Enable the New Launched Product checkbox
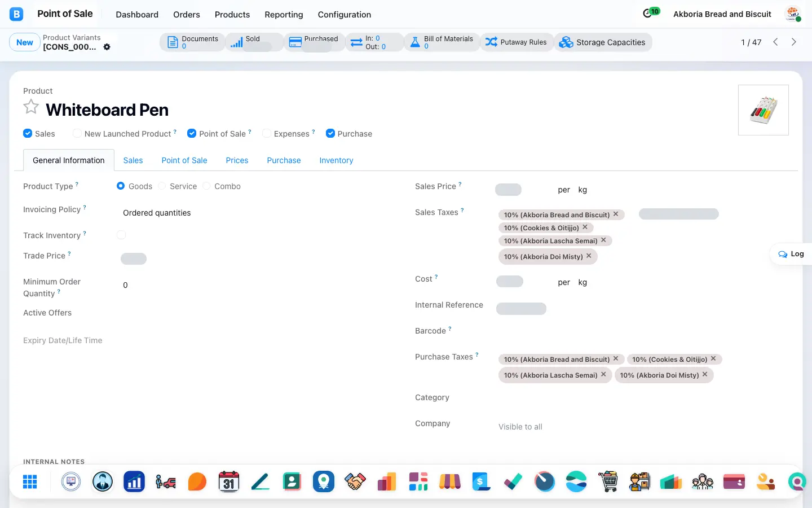This screenshot has width=812, height=508. point(77,133)
